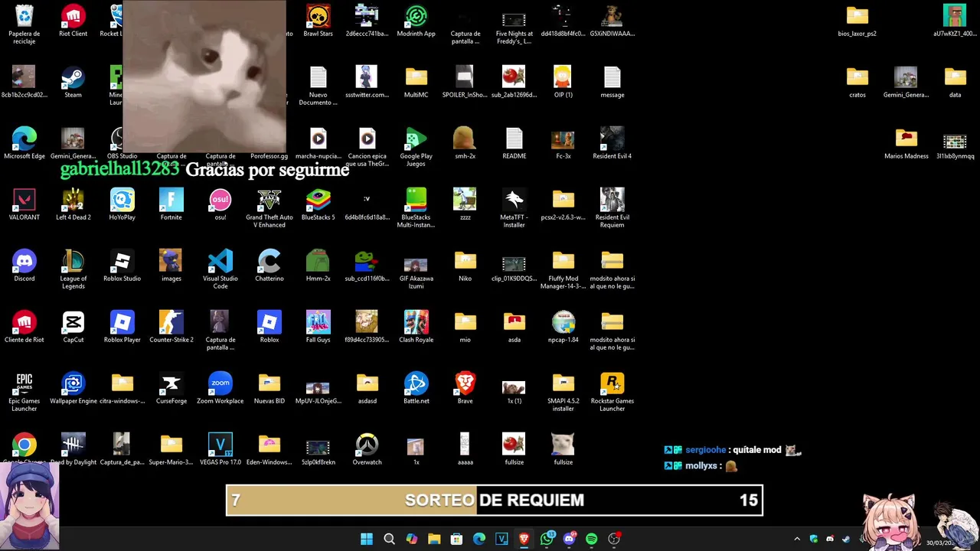
Task: Open the CurseForge desktop shortcut
Action: click(171, 388)
